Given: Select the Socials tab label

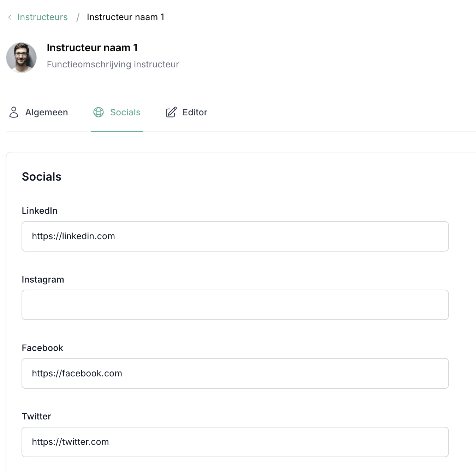Looking at the screenshot, I should 125,112.
